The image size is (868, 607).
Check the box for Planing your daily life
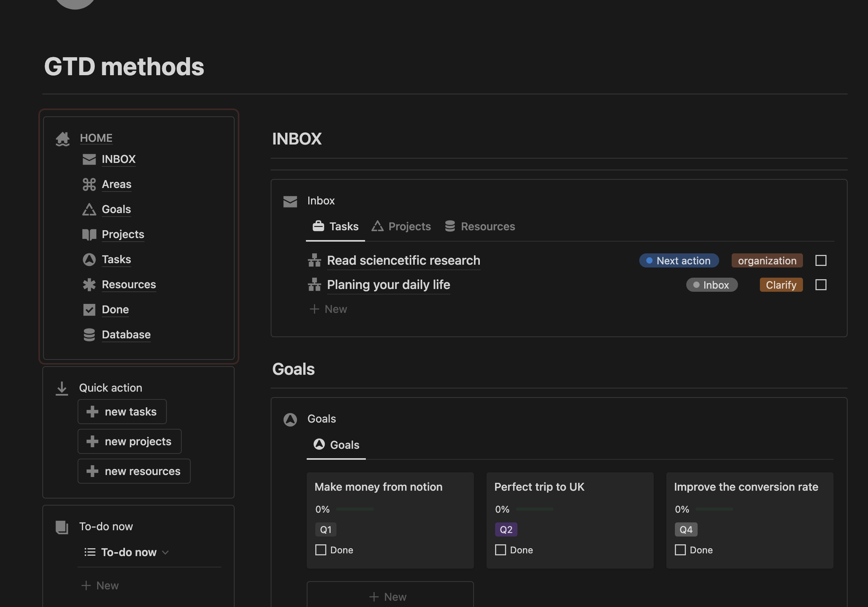point(821,285)
